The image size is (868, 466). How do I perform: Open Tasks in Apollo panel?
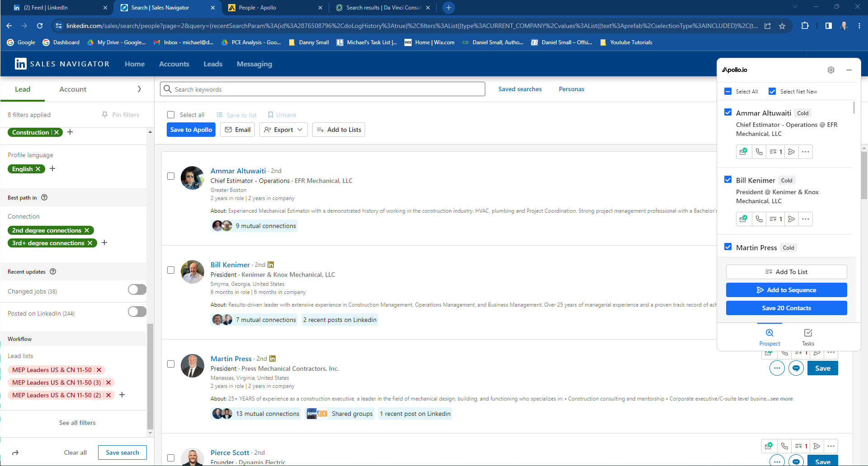coord(808,337)
